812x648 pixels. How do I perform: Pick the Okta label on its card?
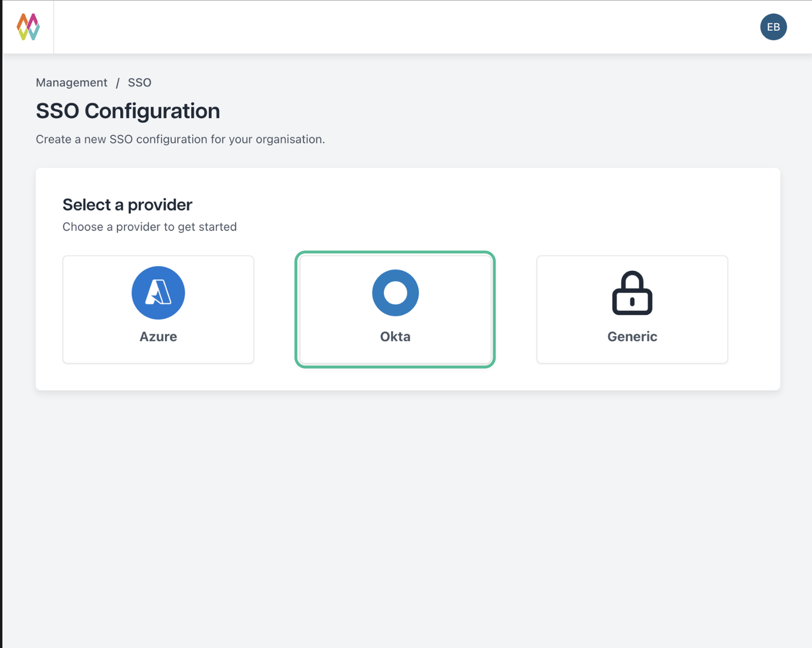[395, 337]
